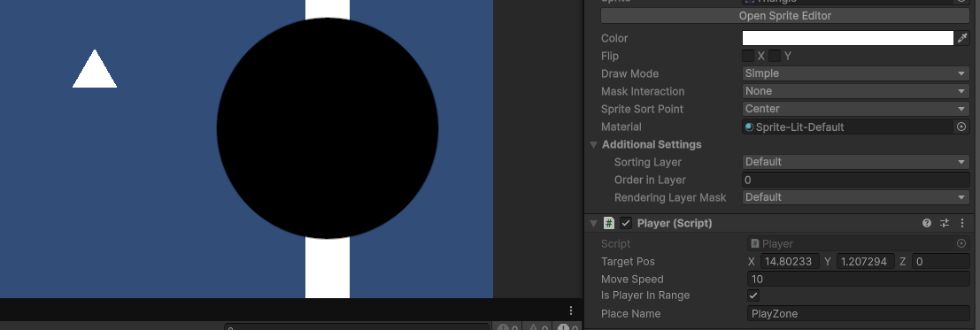Click the script file icon beside Player
The image size is (980, 330).
(755, 244)
